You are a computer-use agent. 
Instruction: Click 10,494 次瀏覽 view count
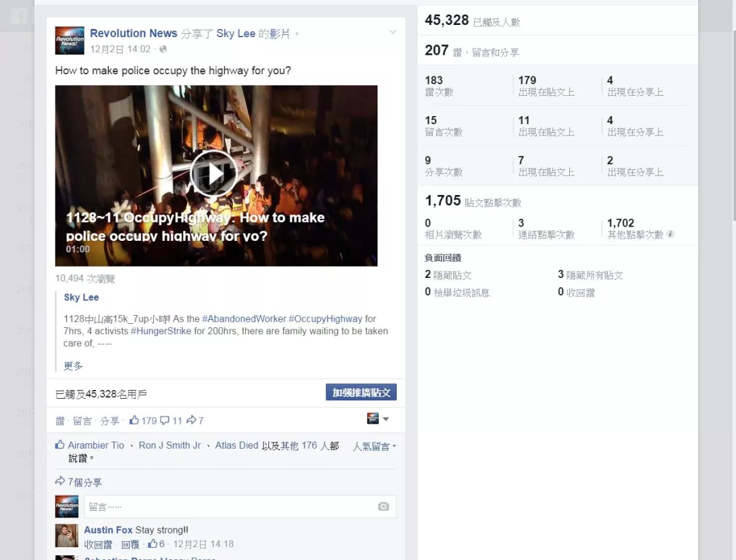tap(85, 279)
